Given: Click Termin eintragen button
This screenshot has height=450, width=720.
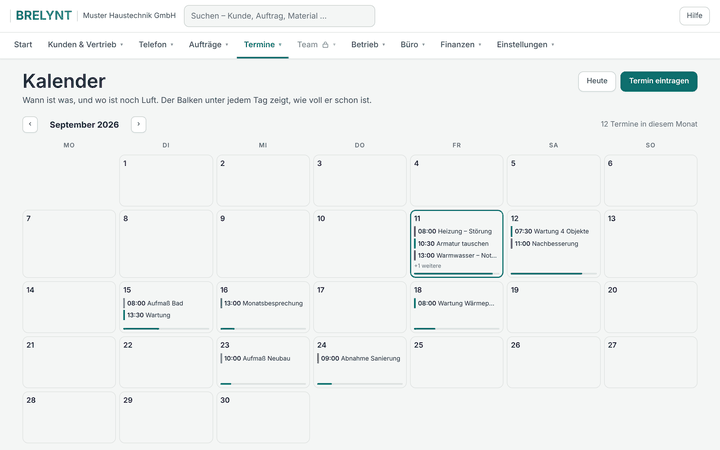Looking at the screenshot, I should pos(658,81).
